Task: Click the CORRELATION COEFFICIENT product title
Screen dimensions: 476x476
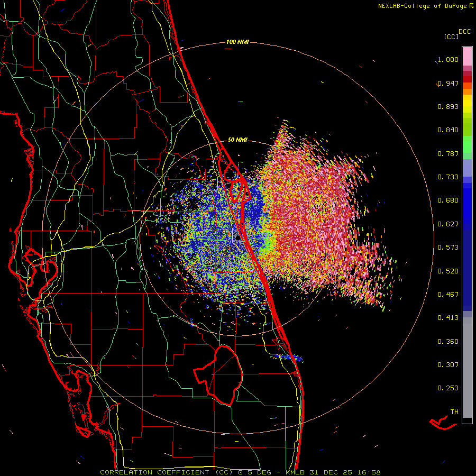Action: point(167,472)
